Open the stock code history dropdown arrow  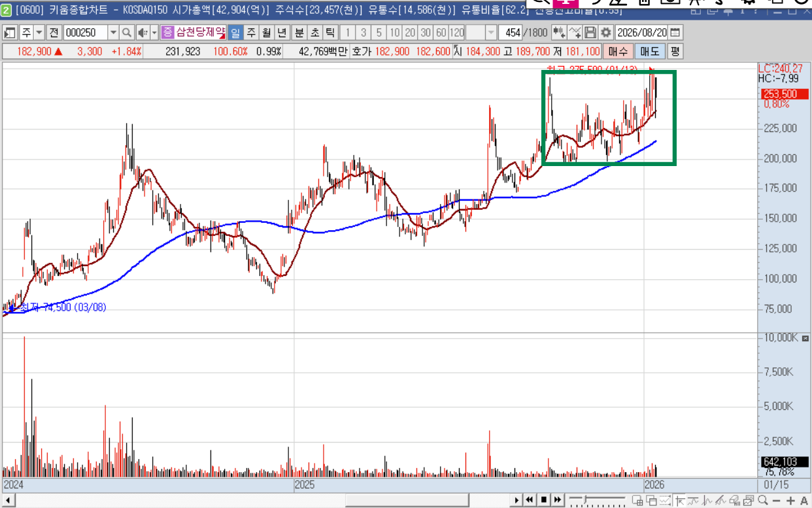click(113, 33)
